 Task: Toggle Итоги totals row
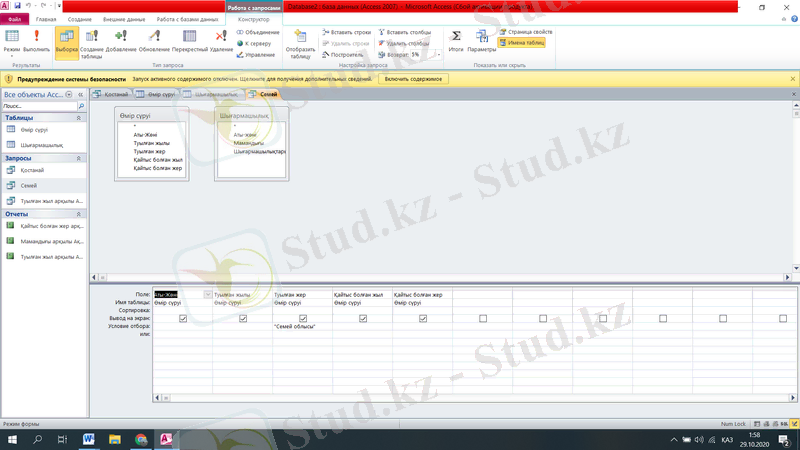(456, 41)
